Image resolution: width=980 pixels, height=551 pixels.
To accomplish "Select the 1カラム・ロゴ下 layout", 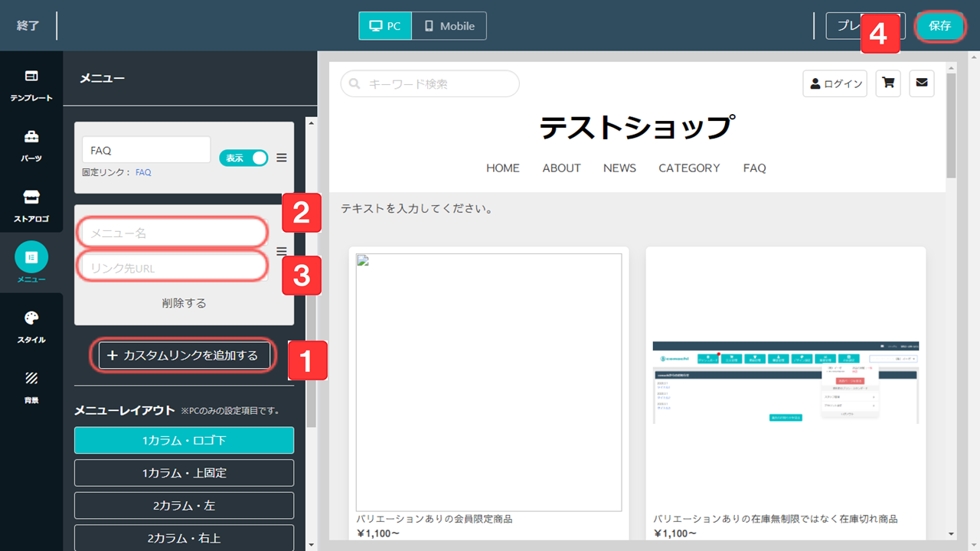I will click(184, 440).
